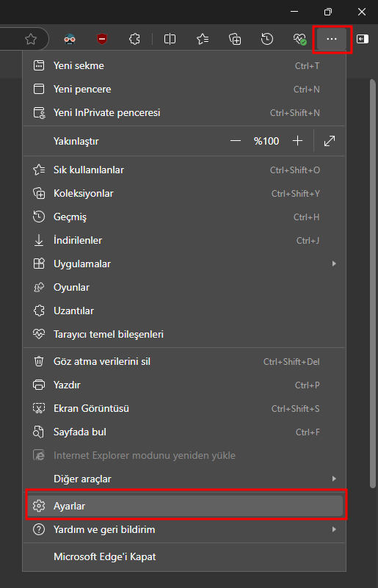Toggle Split screen toolbar icon

pos(170,39)
